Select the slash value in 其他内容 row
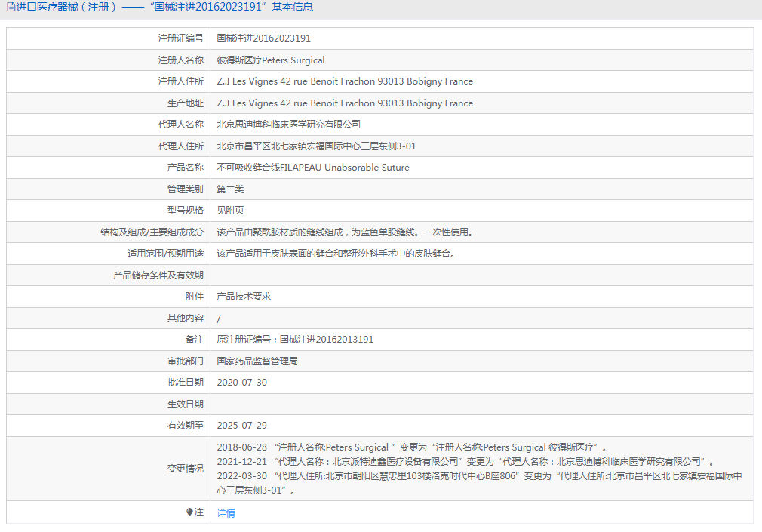Viewport: 762px width, 532px height. 219,319
